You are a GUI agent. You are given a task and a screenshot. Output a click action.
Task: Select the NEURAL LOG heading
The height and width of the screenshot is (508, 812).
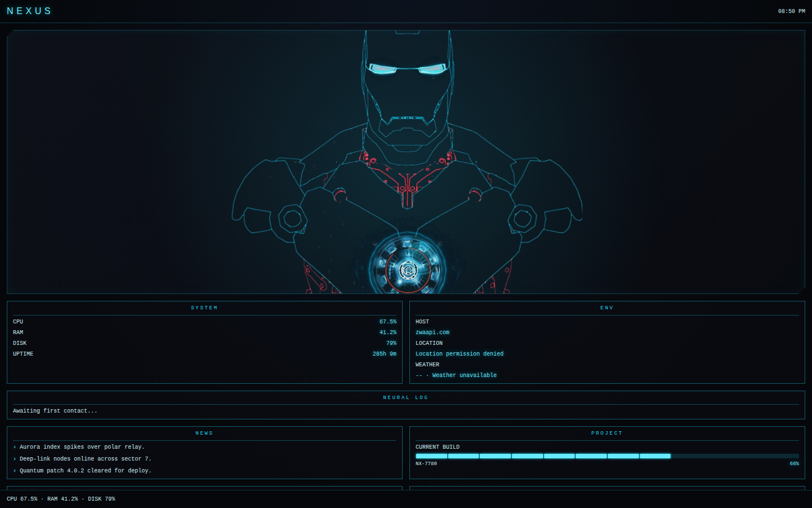(x=406, y=397)
